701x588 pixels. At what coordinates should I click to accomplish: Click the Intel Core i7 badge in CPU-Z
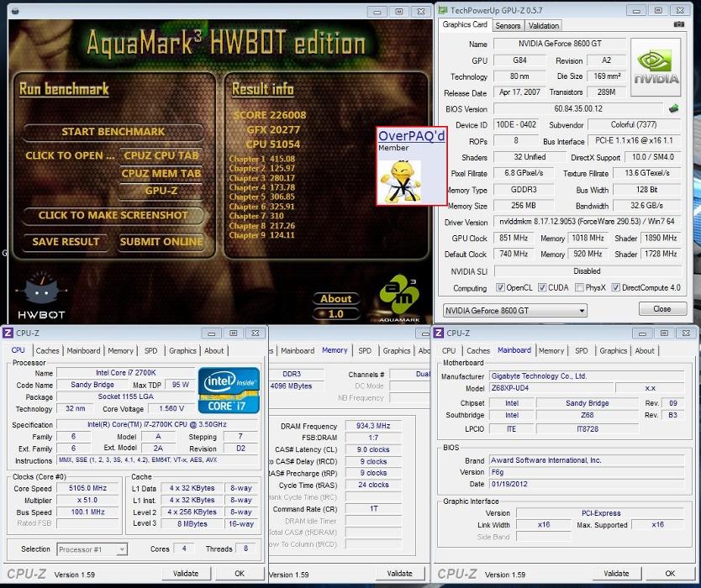(x=229, y=390)
